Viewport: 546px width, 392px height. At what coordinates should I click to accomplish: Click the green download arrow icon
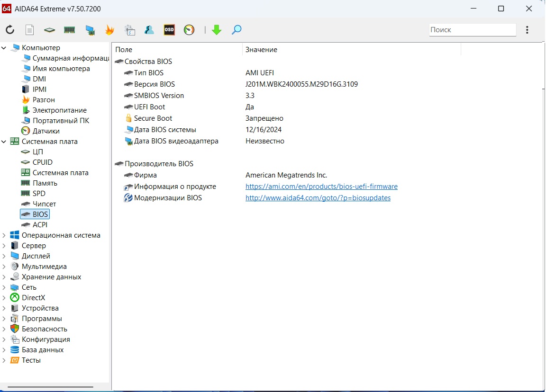(x=217, y=30)
